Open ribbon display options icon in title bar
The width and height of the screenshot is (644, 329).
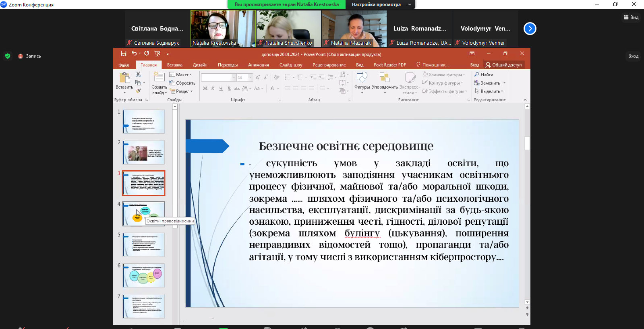tap(472, 54)
